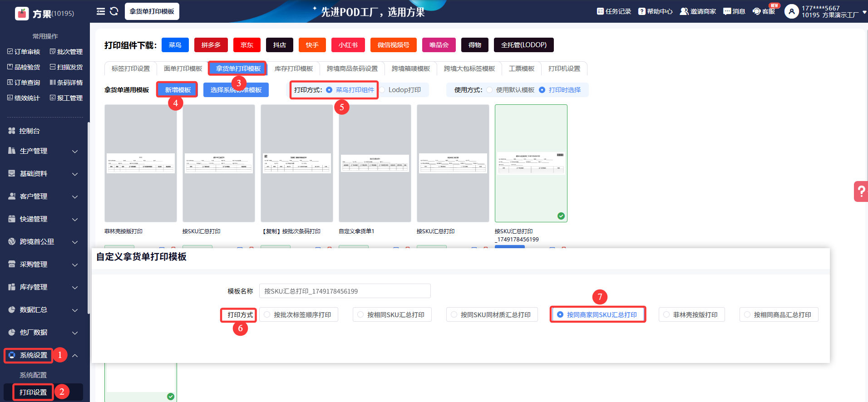Switch to 跨境商品条码设置 tab

[x=352, y=69]
